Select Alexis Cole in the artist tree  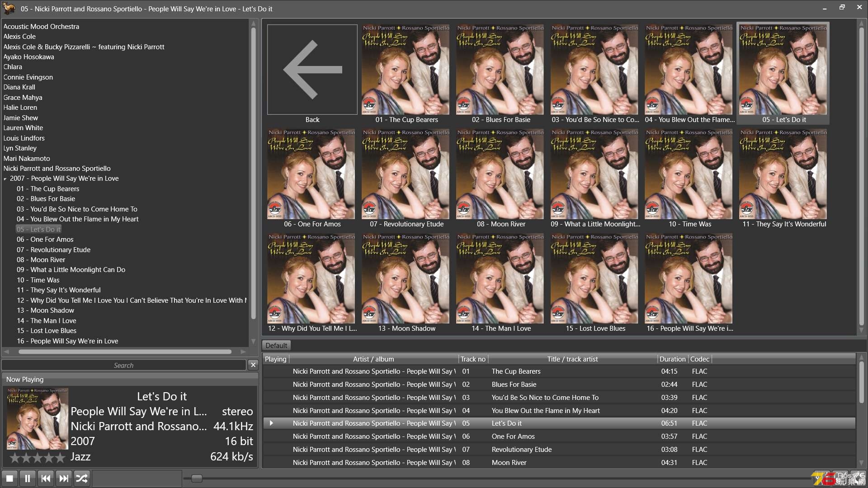[19, 37]
